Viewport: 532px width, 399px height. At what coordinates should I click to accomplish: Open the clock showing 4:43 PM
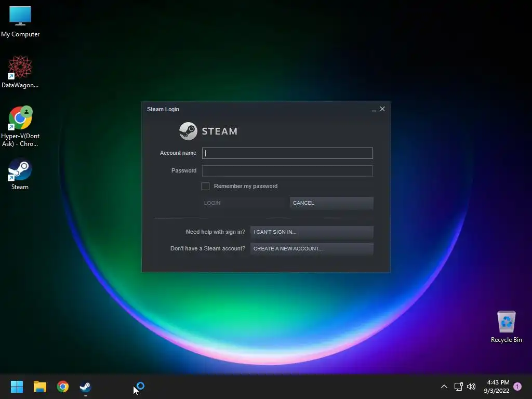(497, 387)
